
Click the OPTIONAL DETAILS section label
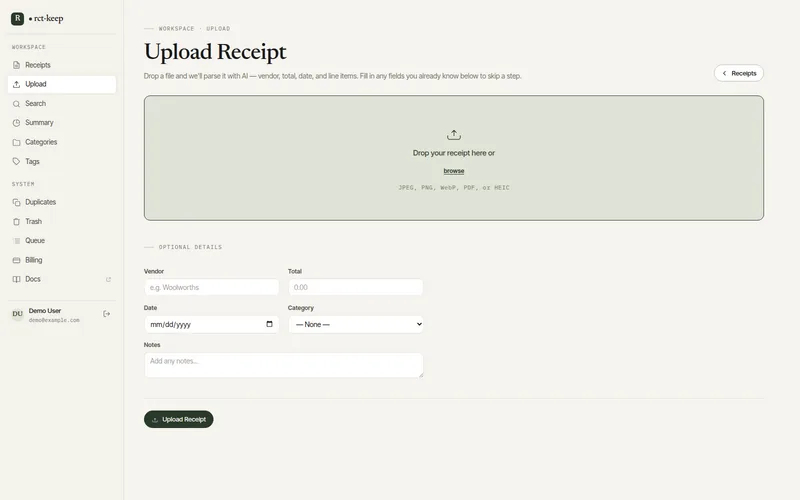point(190,247)
